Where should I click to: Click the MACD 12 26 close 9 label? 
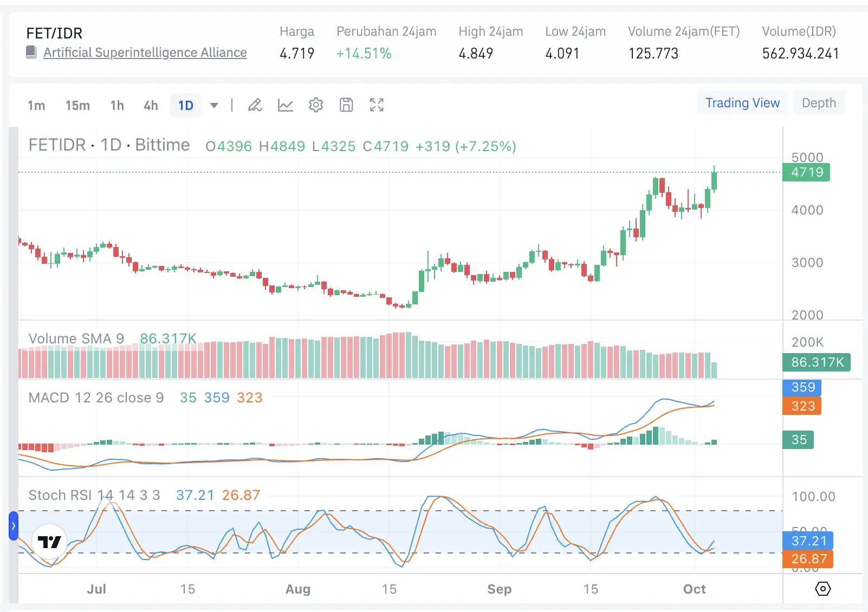click(96, 398)
